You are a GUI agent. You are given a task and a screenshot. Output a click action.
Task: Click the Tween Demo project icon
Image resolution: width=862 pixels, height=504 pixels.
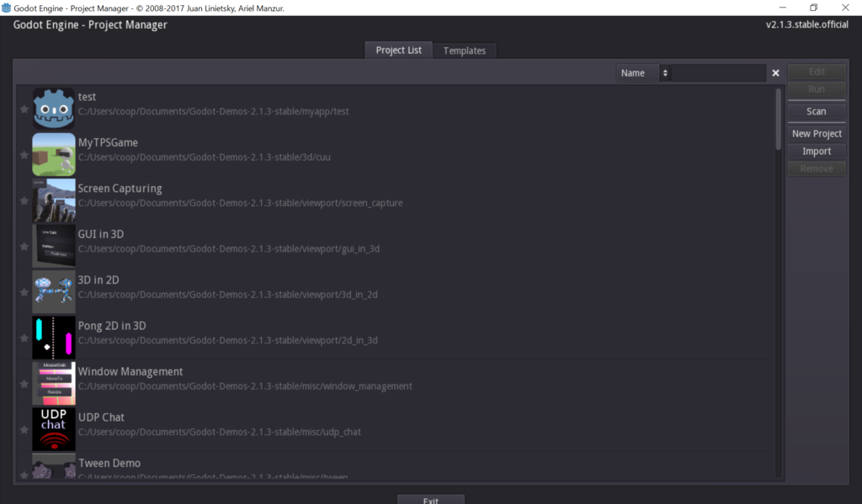click(x=54, y=466)
